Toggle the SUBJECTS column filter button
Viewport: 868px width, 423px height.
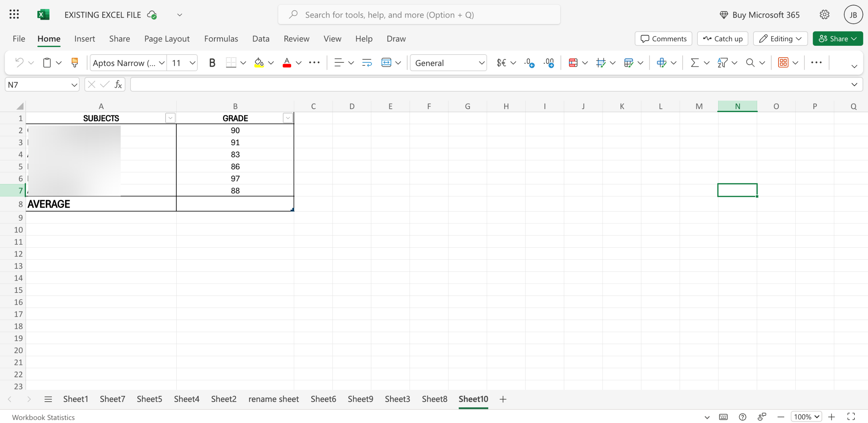coord(170,118)
